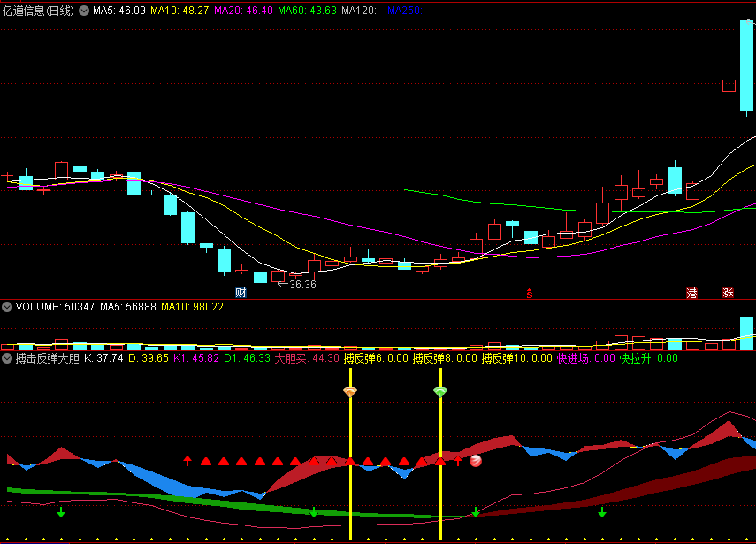Select the 搏击反弹大胆 indicator name
This screenshot has width=756, height=544.
(47, 358)
